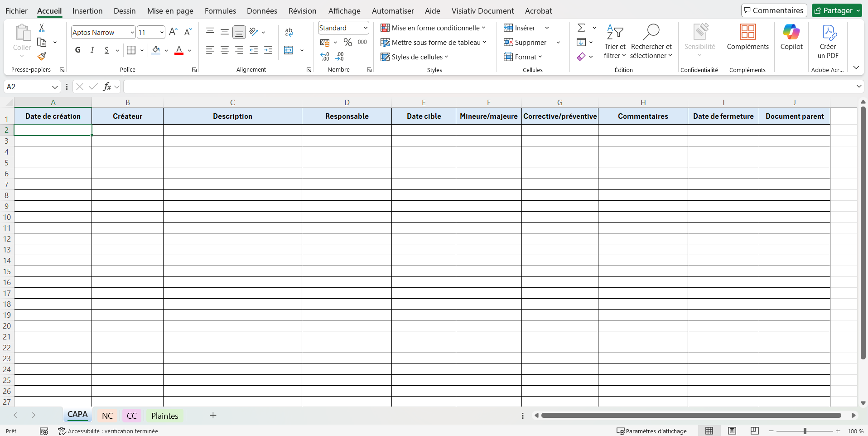
Task: Click the percent style icon
Action: tap(348, 42)
